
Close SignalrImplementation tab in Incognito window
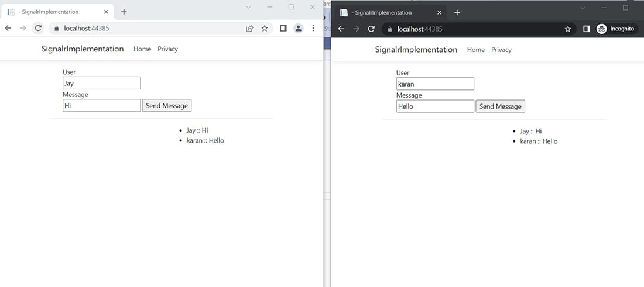(439, 13)
